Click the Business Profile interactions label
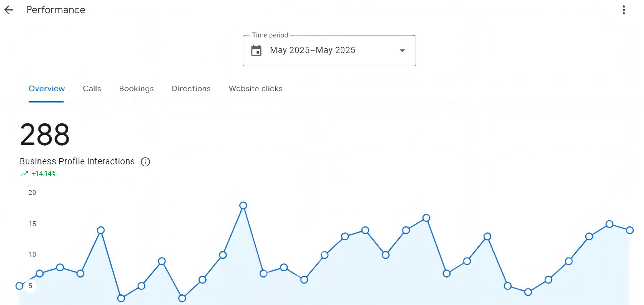644x305 pixels. (77, 162)
